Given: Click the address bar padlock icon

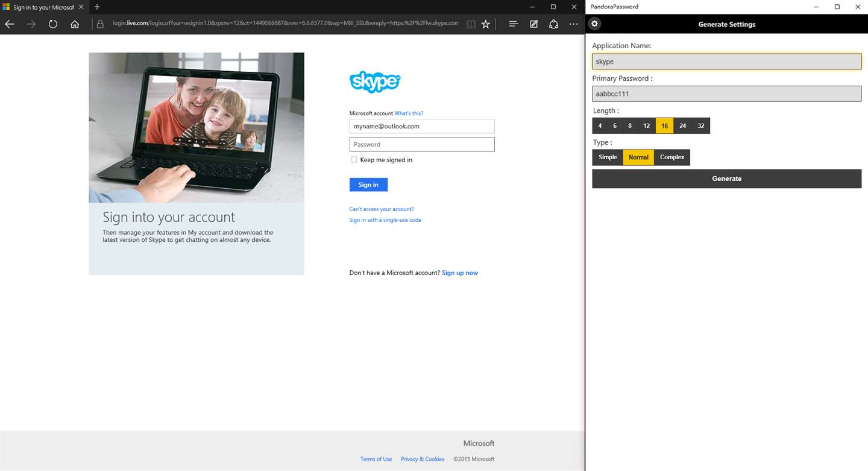Looking at the screenshot, I should point(101,24).
